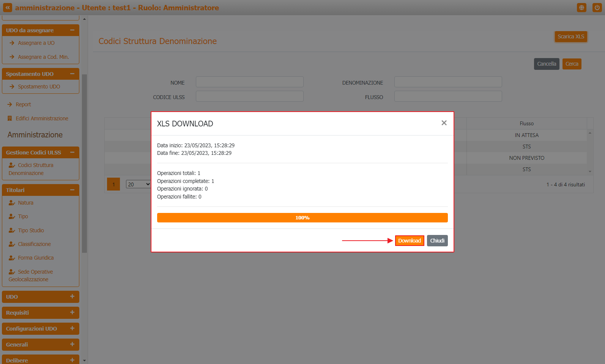Collapse the Titolari section
Screen dimensions: 605x364
(72, 190)
